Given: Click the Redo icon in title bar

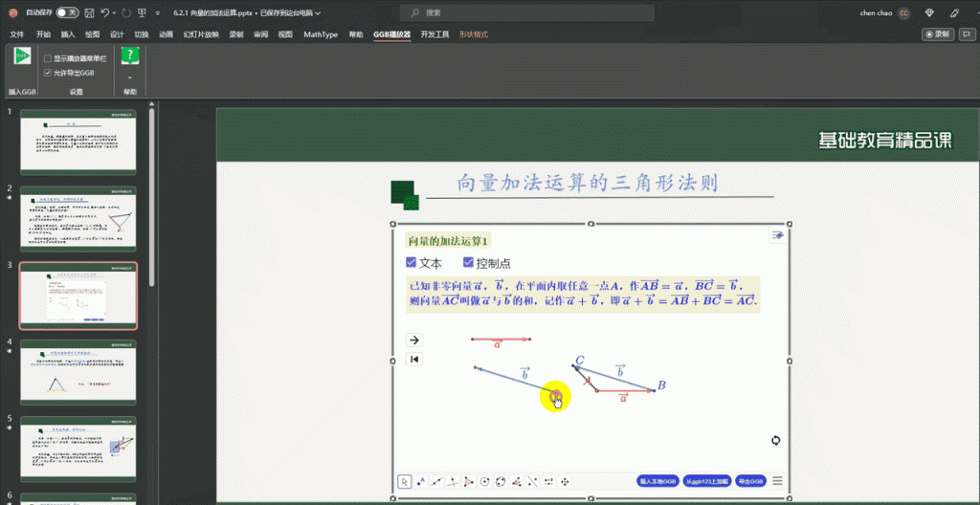Looking at the screenshot, I should 126,13.
